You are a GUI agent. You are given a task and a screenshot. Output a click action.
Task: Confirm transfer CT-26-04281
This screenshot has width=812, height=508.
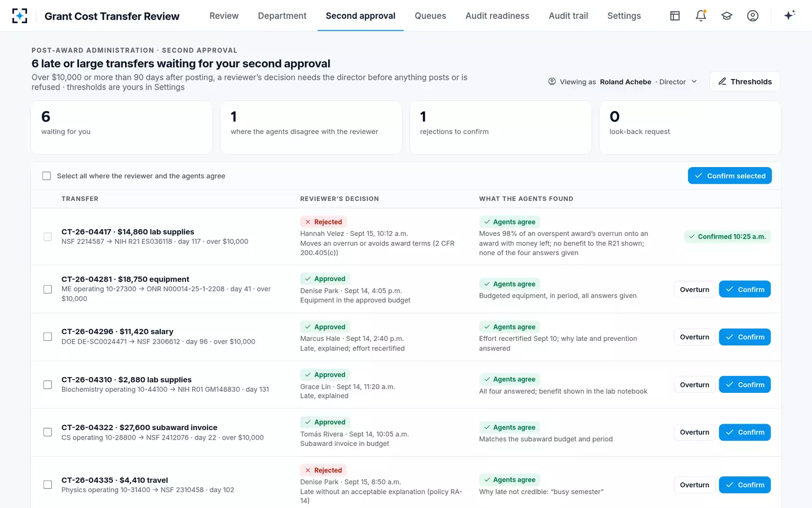pos(745,290)
